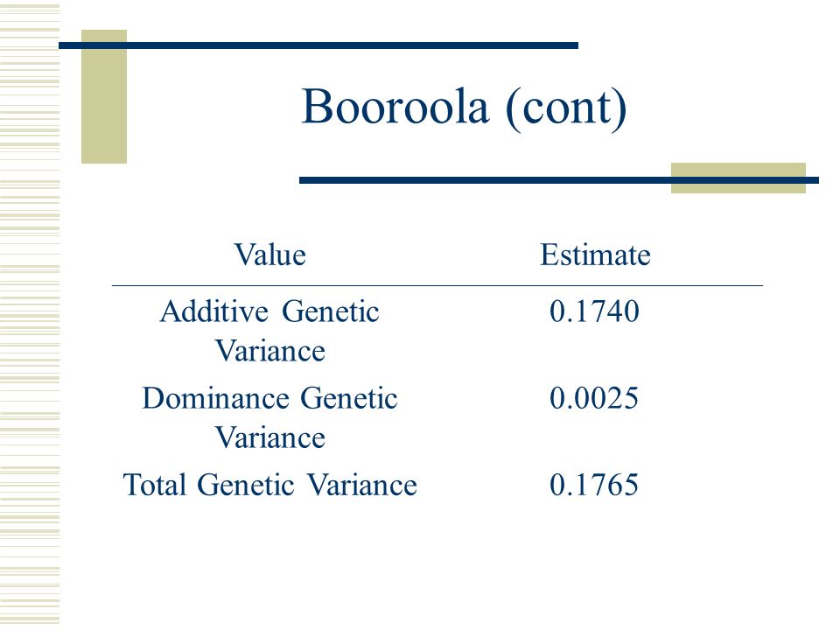This screenshot has width=840, height=630.
Task: Click the Total Genetic Variance label
Action: coord(270,485)
